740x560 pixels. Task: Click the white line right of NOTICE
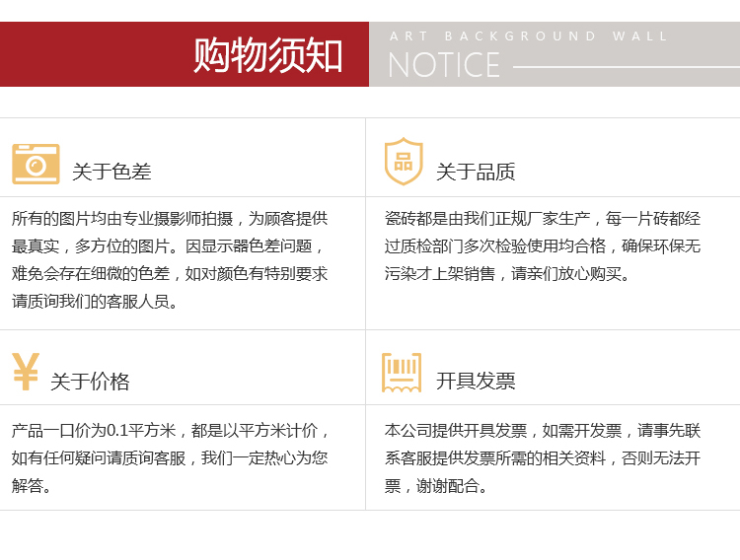[x=626, y=67]
